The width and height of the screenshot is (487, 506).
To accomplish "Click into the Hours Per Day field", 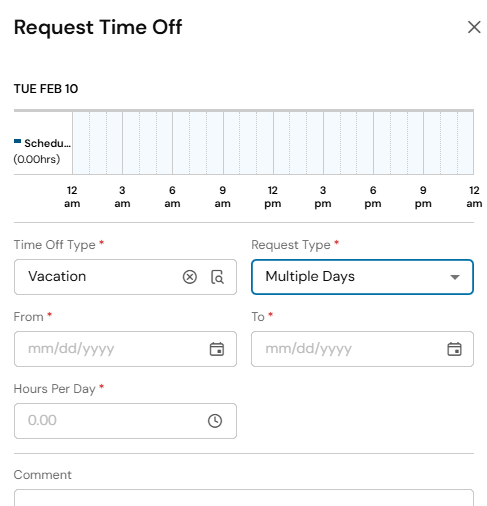I will pos(125,421).
